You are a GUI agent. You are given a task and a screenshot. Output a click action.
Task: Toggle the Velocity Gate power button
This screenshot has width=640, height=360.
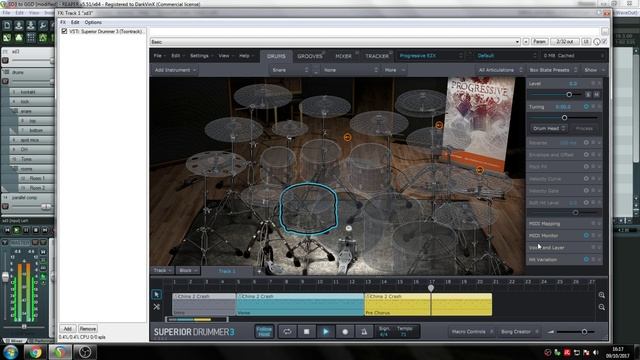tap(586, 190)
